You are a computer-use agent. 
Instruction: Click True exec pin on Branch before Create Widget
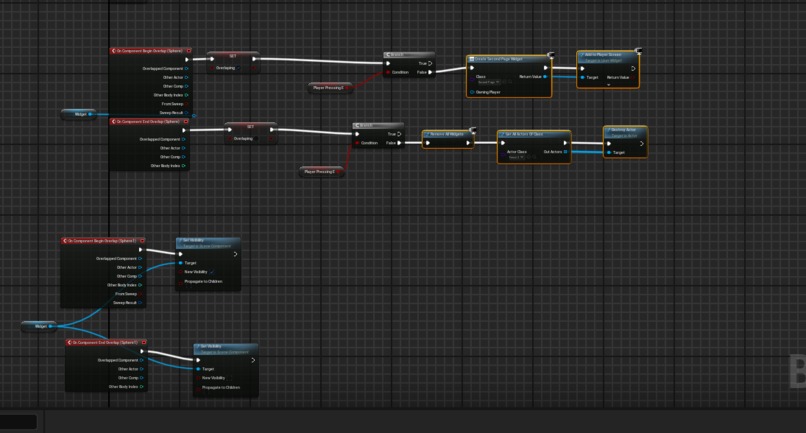[430, 63]
